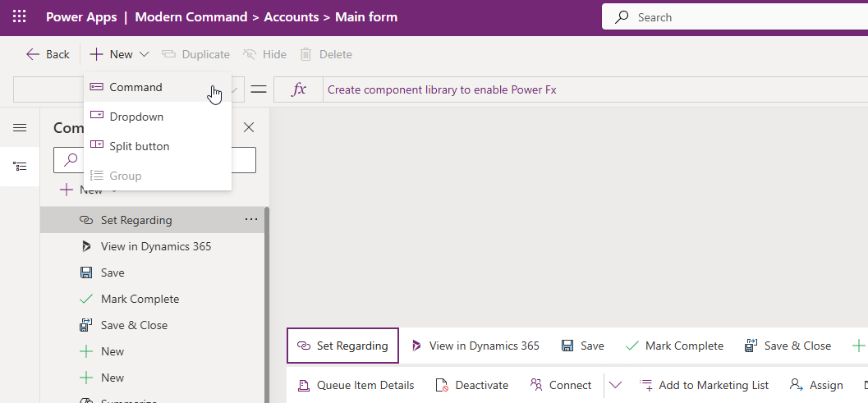Choose Split button from the New menu
The image size is (868, 403).
(x=158, y=146)
